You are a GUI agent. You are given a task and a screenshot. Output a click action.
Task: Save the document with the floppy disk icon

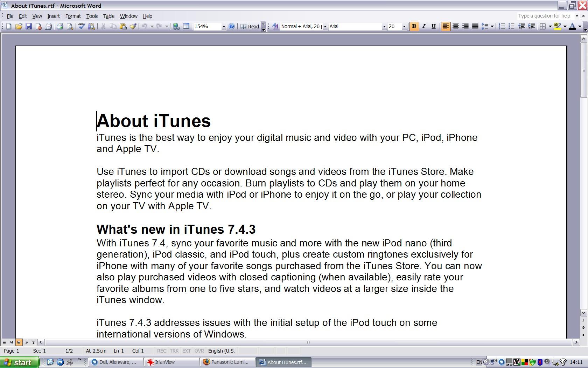(x=29, y=26)
